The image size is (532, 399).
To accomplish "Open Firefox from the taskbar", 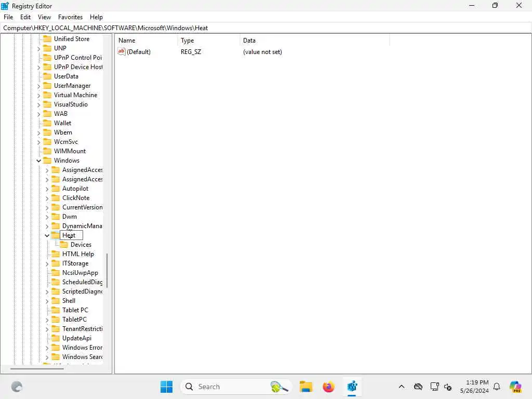I will (x=328, y=387).
